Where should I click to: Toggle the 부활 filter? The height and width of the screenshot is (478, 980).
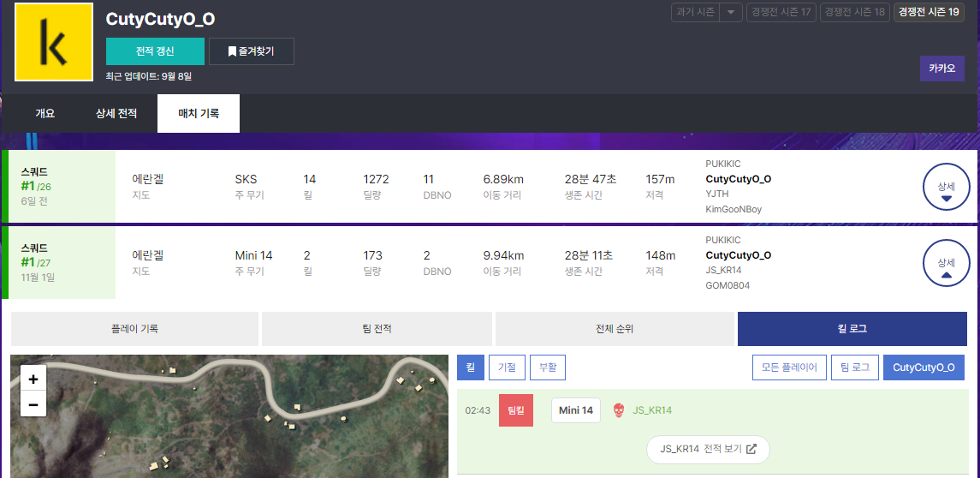pyautogui.click(x=547, y=367)
